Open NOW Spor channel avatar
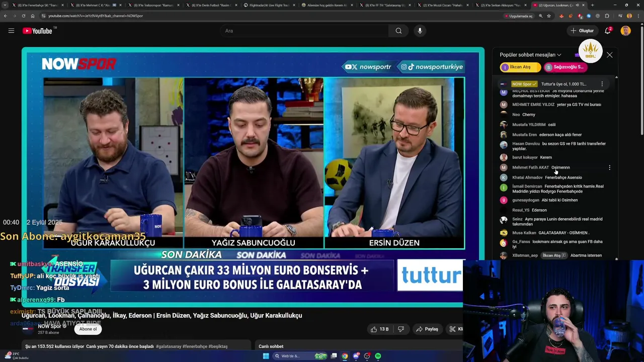Screen dimensions: 644x362 [x=28, y=329]
